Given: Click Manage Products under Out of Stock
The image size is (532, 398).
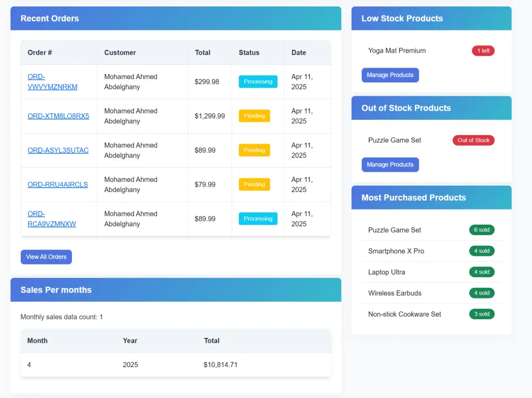Looking at the screenshot, I should pyautogui.click(x=390, y=164).
